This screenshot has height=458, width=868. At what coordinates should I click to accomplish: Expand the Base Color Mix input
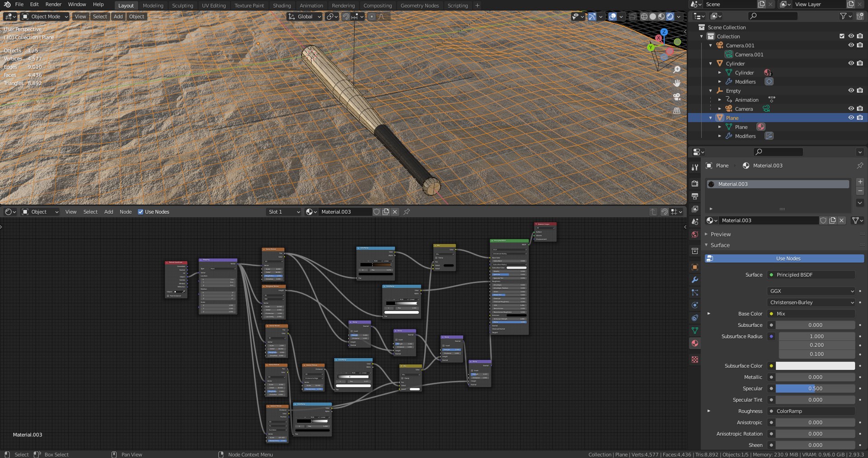708,314
